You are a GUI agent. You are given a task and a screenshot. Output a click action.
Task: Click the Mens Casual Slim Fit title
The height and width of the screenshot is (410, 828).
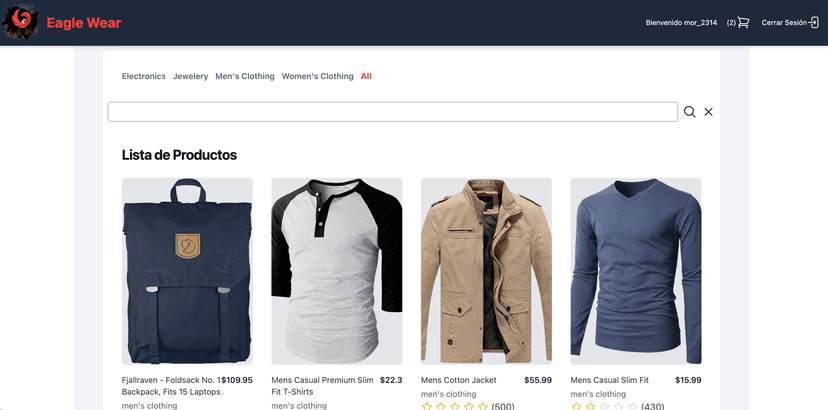point(610,380)
